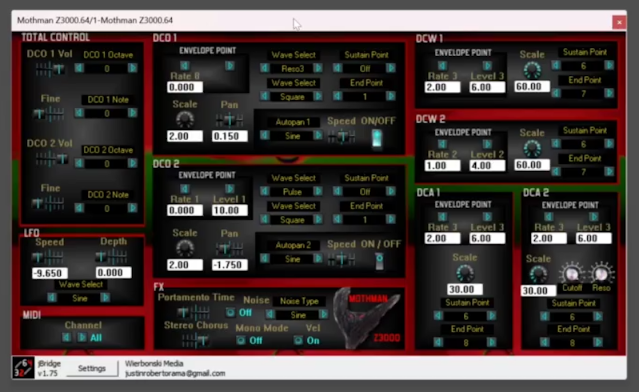Click the DCO 1 Scale knob
Image resolution: width=639 pixels, height=392 pixels.
[x=185, y=119]
